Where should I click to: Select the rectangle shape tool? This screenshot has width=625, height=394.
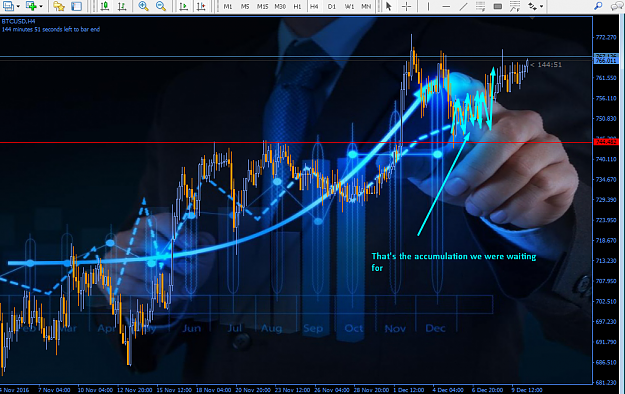pyautogui.click(x=497, y=6)
